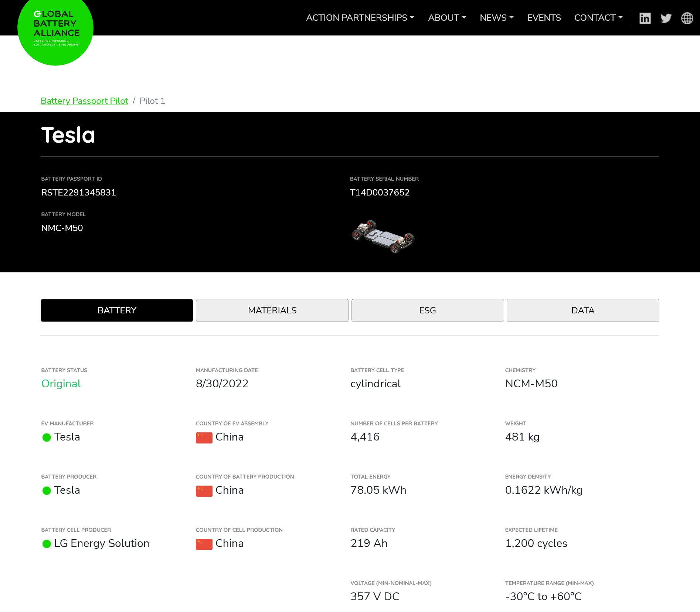This screenshot has height=612, width=700.
Task: Click total energy value 78.05 kWh
Action: coord(378,490)
